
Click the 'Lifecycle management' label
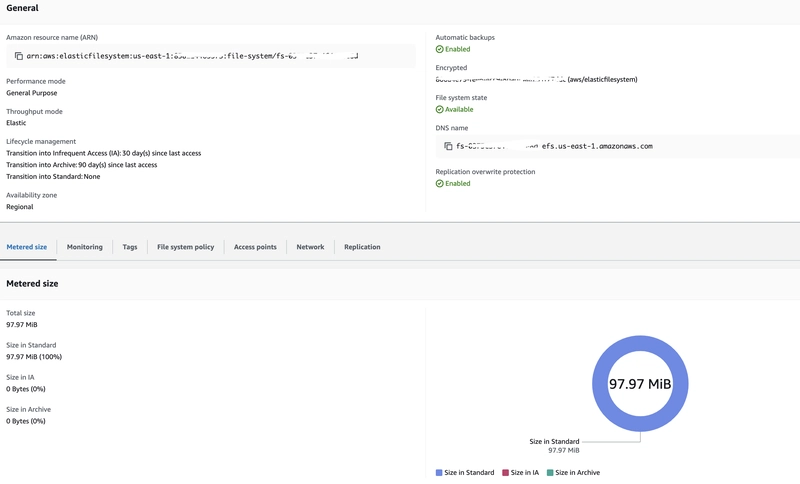click(41, 142)
